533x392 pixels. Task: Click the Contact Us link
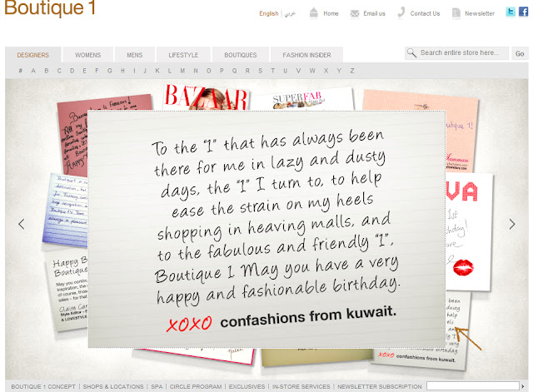click(x=425, y=13)
